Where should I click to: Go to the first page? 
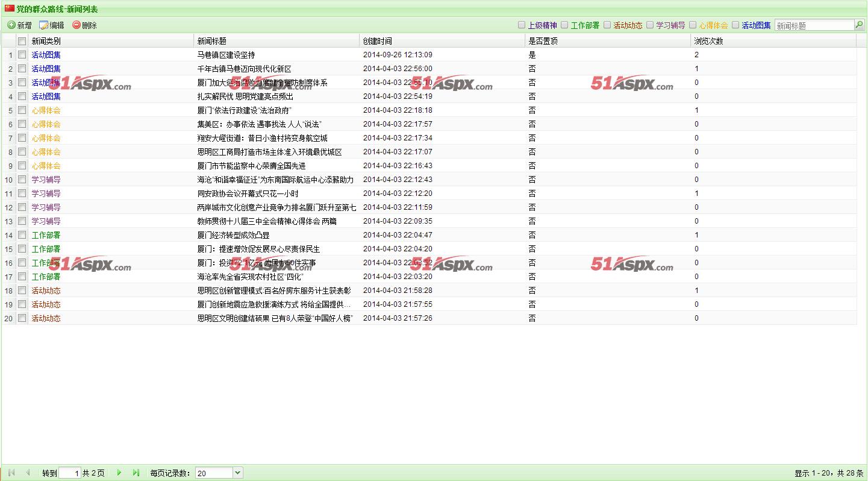click(x=11, y=473)
